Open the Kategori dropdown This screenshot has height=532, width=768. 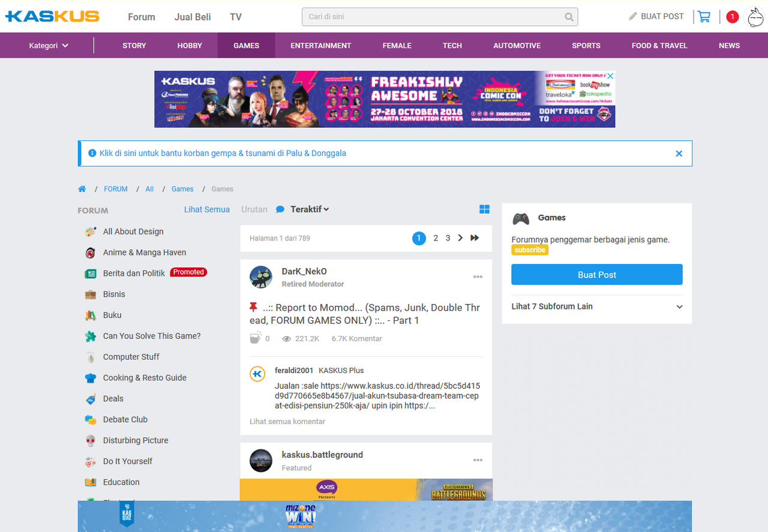tap(47, 45)
